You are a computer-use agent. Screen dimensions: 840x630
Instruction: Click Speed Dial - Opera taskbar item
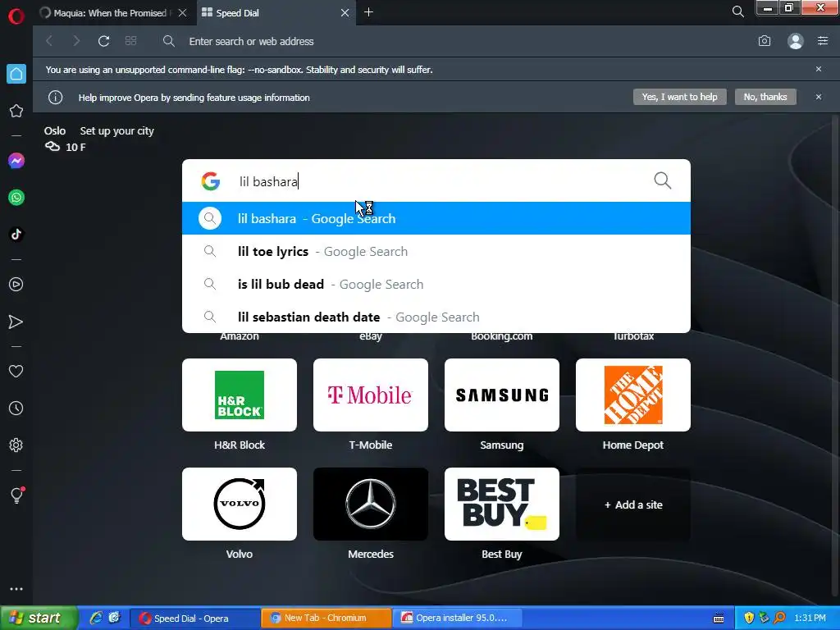pyautogui.click(x=195, y=618)
